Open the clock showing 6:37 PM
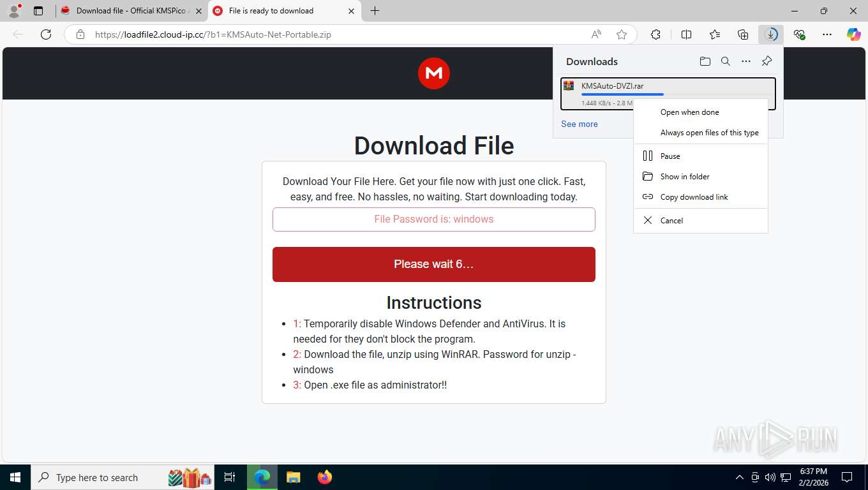 [813, 477]
